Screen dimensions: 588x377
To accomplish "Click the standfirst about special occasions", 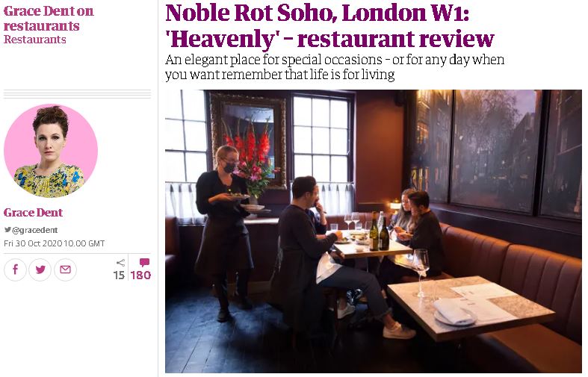I will 335,67.
